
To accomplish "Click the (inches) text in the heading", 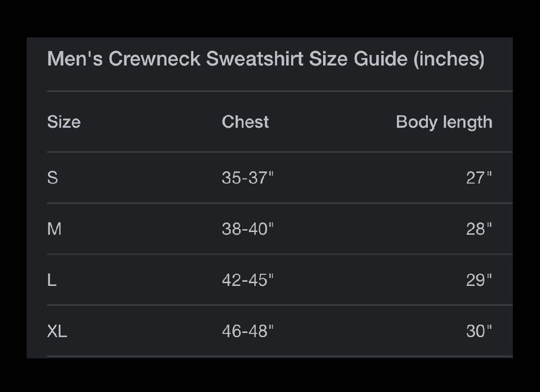I will point(449,59).
